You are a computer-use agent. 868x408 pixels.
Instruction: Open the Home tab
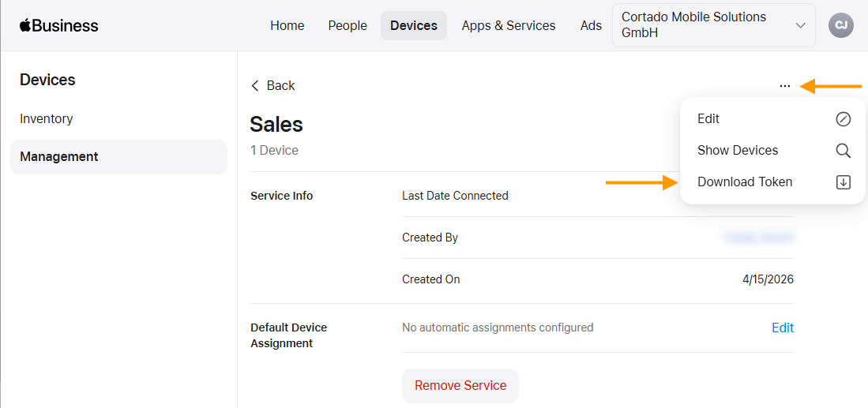point(287,25)
